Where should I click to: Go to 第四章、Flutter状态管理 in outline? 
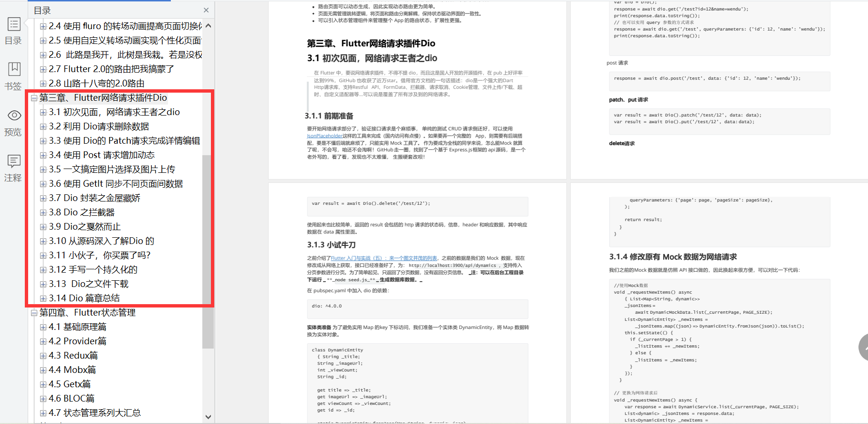[87, 313]
